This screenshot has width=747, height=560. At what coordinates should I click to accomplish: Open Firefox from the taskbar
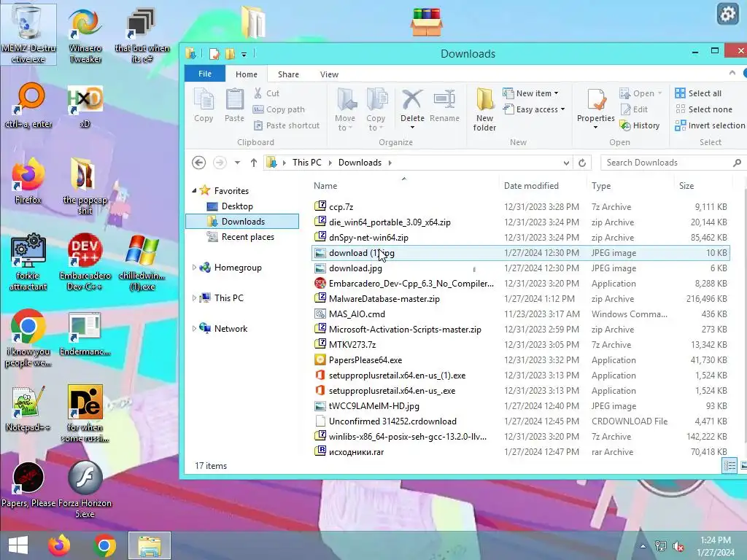(59, 545)
